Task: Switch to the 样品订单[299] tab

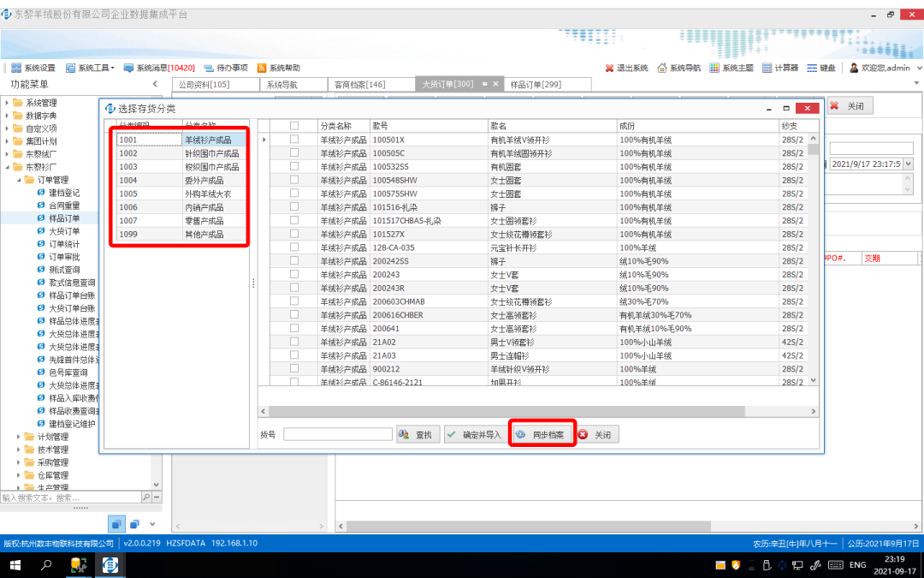Action: pyautogui.click(x=535, y=85)
